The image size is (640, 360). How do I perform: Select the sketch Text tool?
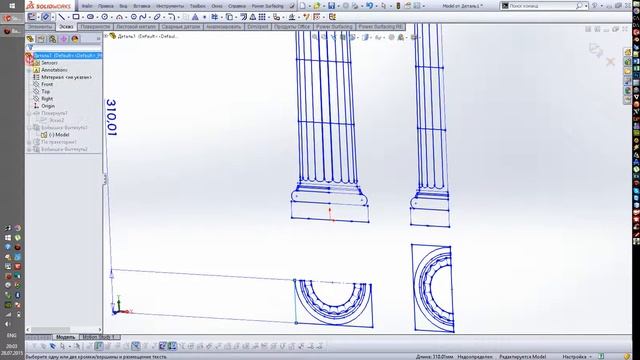195,17
